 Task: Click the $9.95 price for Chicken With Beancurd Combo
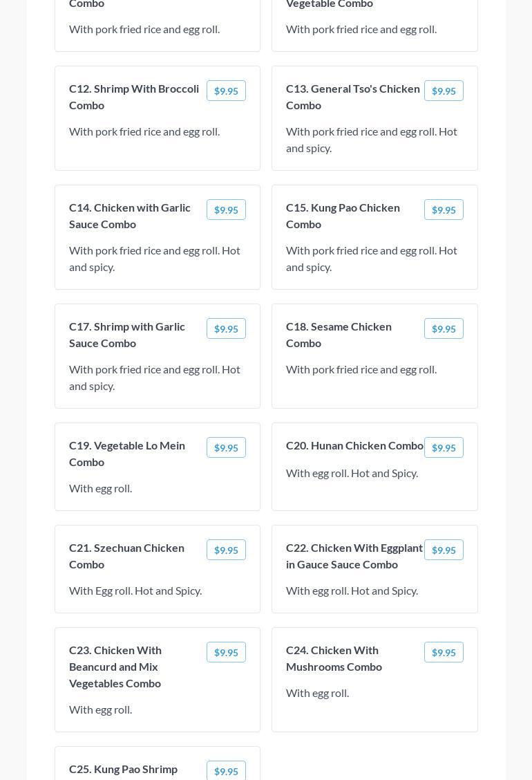point(226,653)
